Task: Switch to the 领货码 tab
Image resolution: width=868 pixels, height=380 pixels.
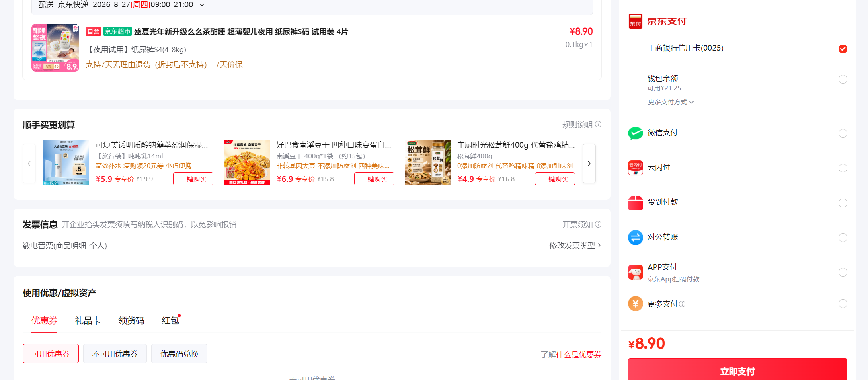Action: (x=131, y=320)
